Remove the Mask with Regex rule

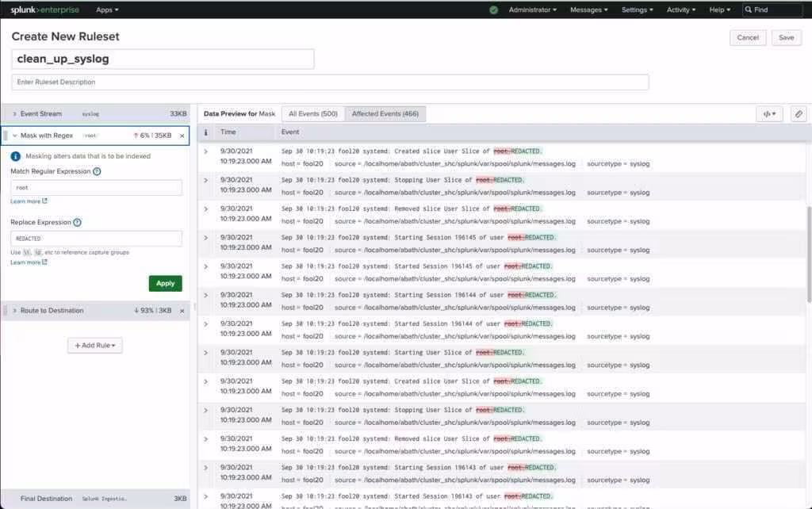tap(182, 136)
